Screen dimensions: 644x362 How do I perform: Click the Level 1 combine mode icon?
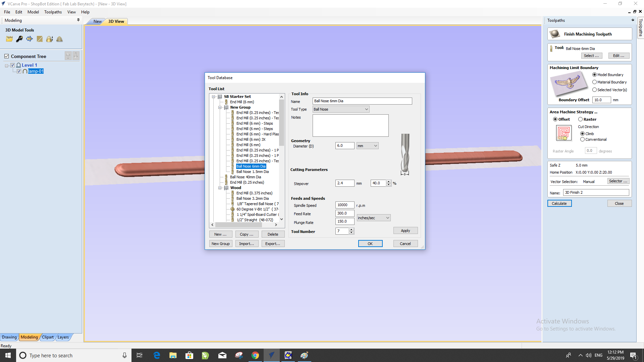(x=19, y=65)
